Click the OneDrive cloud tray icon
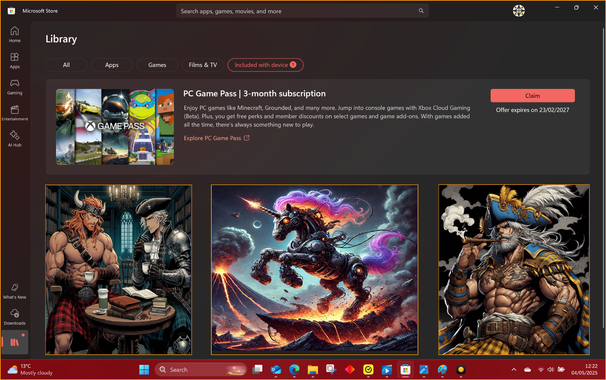This screenshot has width=606, height=380. click(x=528, y=370)
